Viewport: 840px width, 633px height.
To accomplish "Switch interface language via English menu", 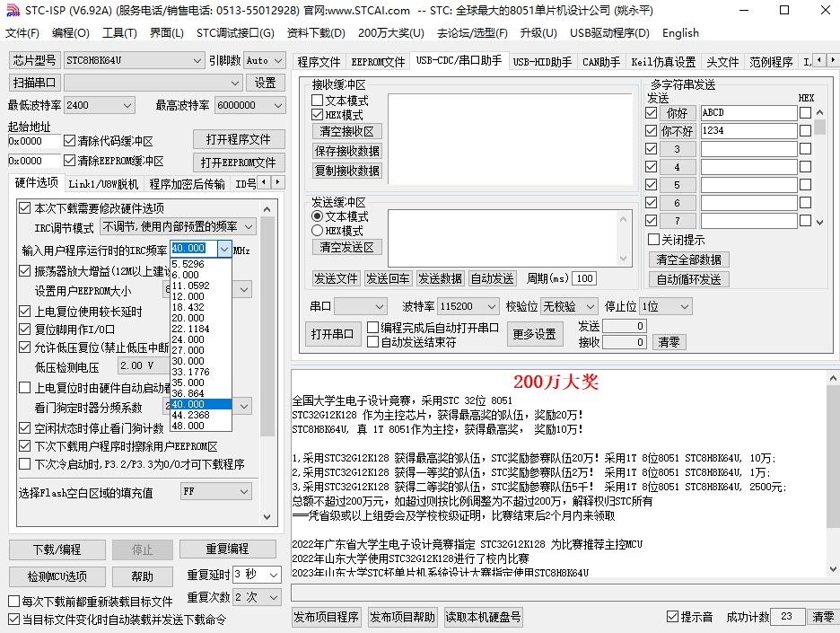I will [x=680, y=33].
